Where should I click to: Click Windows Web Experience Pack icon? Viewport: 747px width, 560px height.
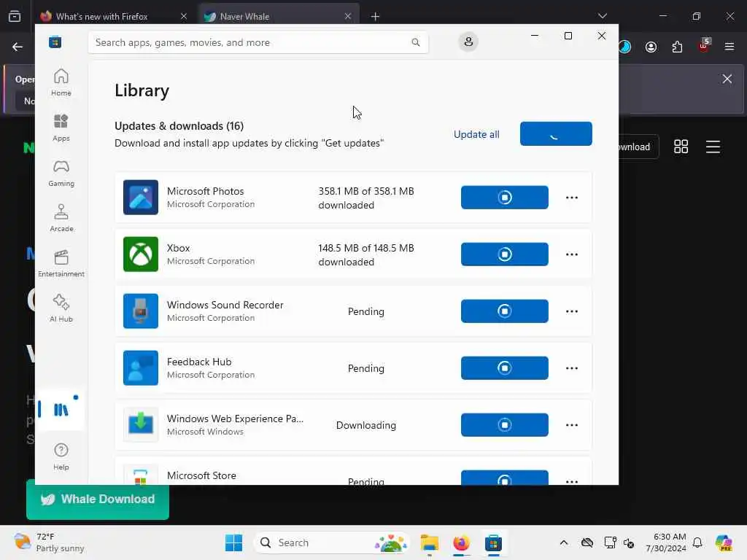click(141, 425)
